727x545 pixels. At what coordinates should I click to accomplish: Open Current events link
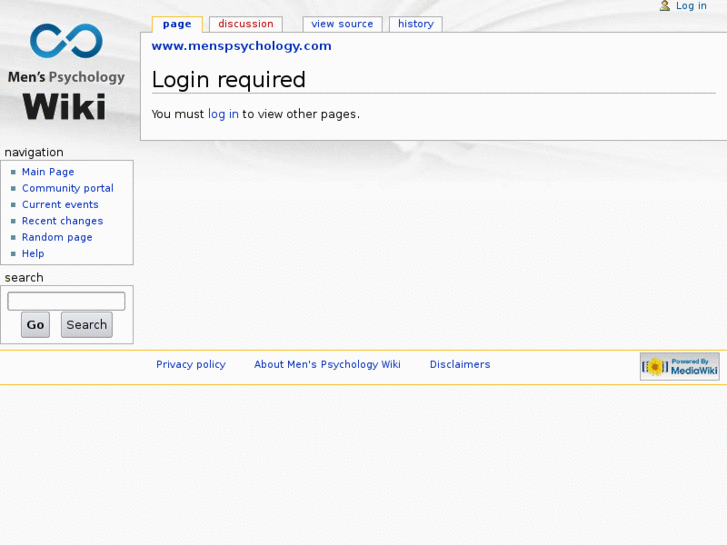(x=60, y=204)
